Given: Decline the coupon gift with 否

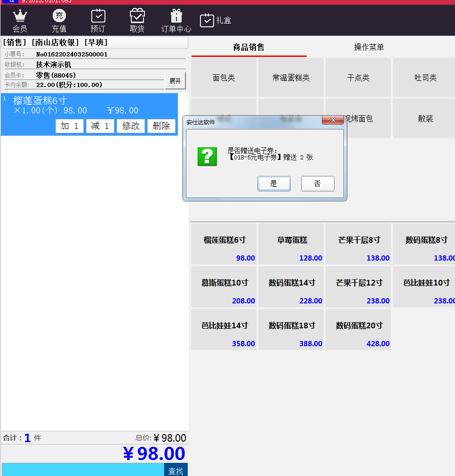Looking at the screenshot, I should pyautogui.click(x=318, y=183).
